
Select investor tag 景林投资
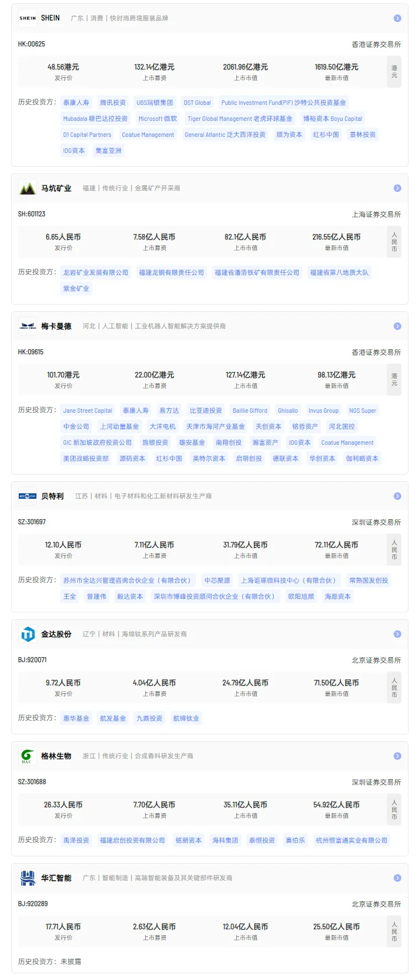(x=363, y=135)
